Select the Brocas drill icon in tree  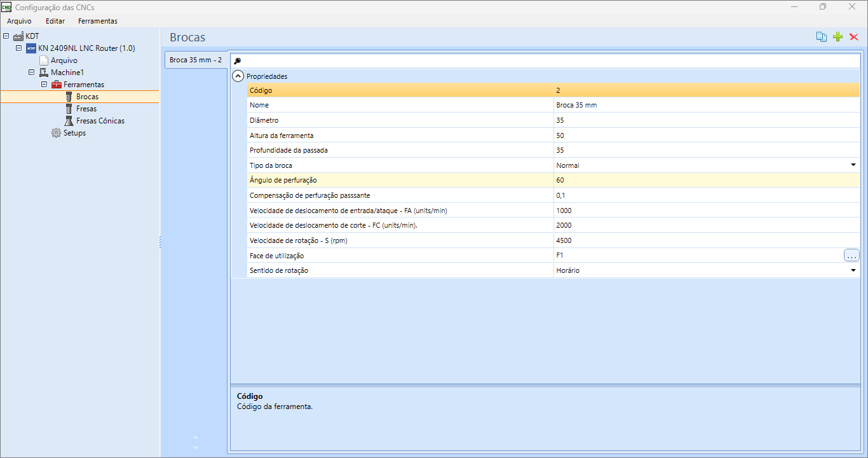pos(69,97)
